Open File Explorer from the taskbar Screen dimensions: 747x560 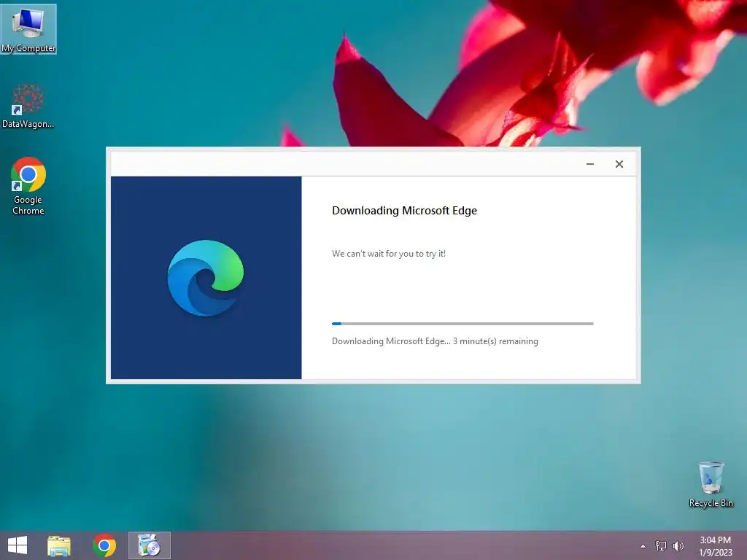point(59,545)
